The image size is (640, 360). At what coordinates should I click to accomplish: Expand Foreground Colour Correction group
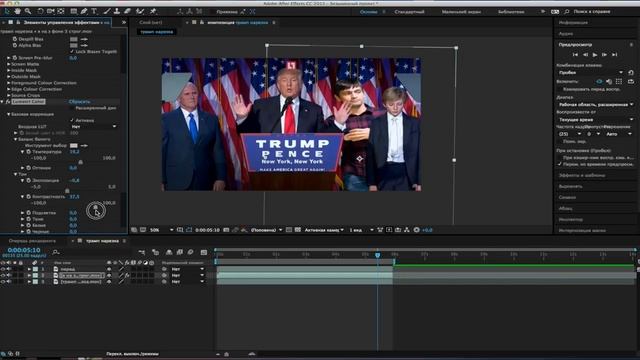click(9, 83)
